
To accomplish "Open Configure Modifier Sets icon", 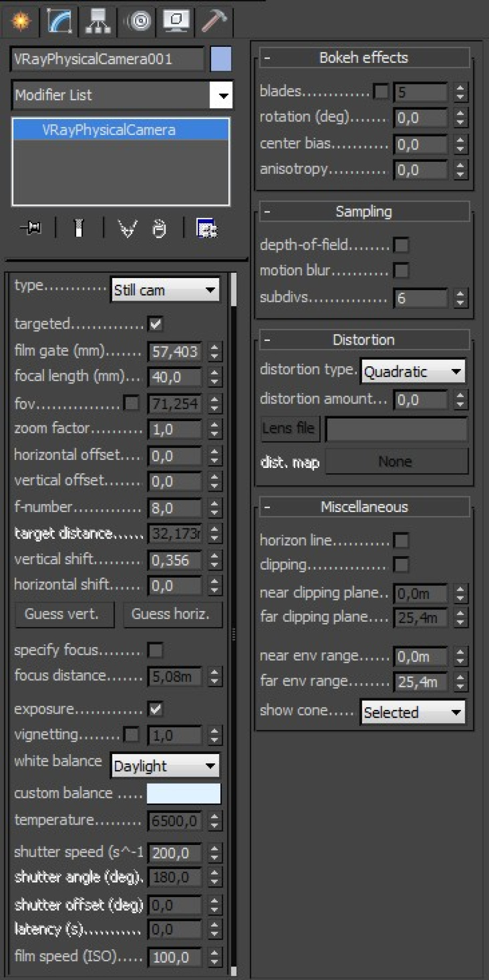I will pos(206,228).
